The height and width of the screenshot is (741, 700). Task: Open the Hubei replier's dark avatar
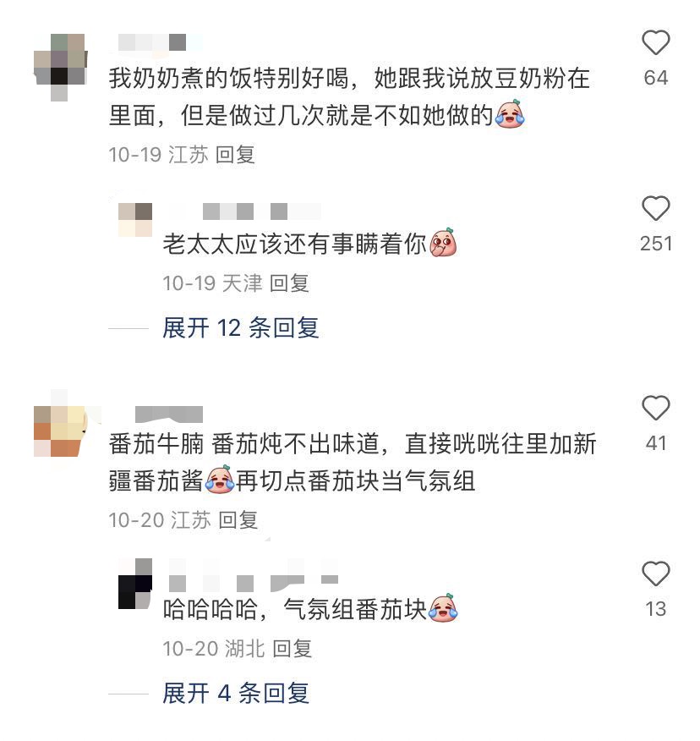(135, 583)
